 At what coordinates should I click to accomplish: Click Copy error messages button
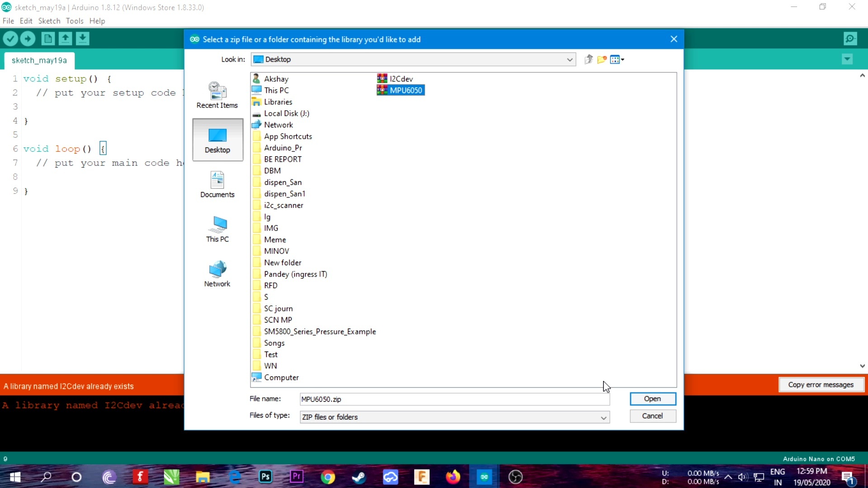tap(821, 385)
